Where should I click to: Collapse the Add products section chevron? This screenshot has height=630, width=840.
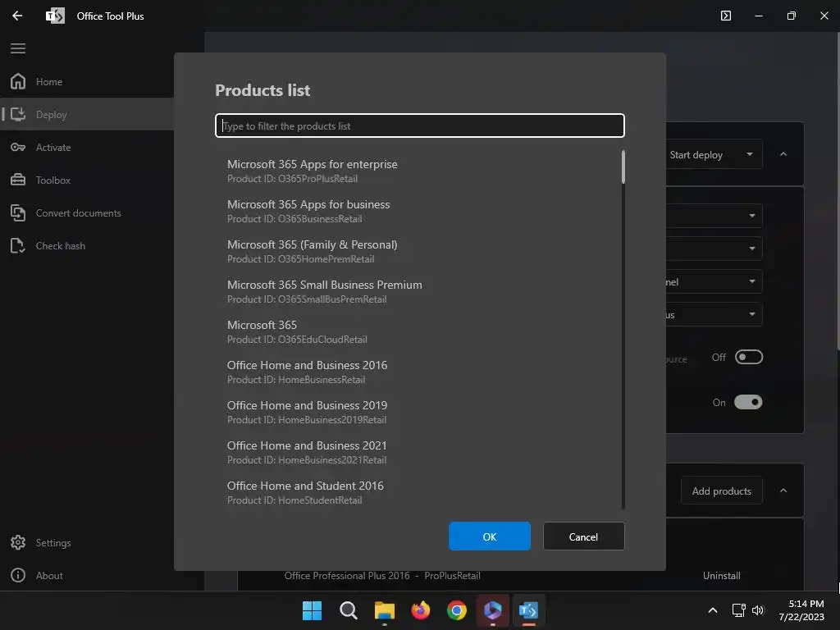pos(783,491)
